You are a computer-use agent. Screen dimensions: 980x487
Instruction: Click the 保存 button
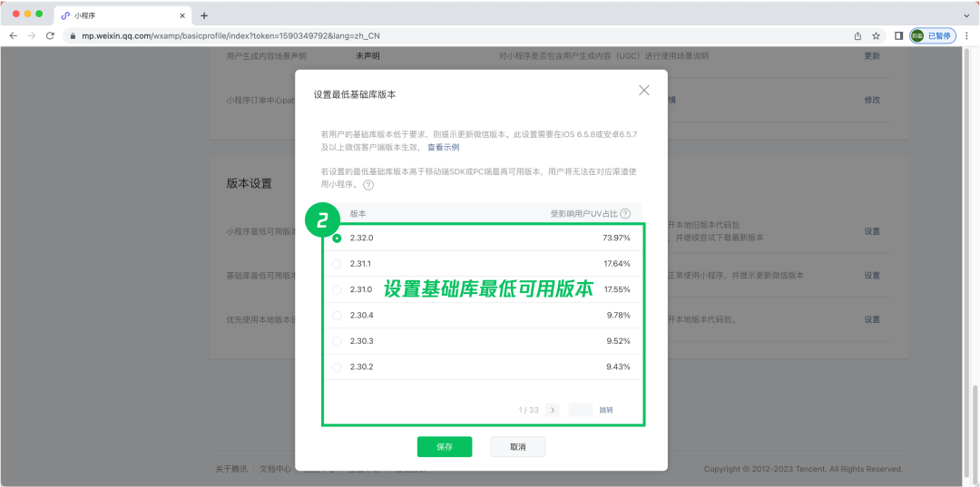tap(445, 447)
